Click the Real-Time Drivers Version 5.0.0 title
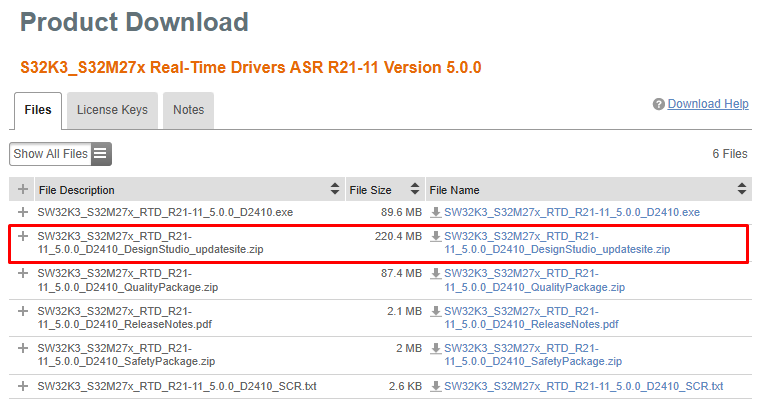Image resolution: width=767 pixels, height=412 pixels. [x=251, y=67]
